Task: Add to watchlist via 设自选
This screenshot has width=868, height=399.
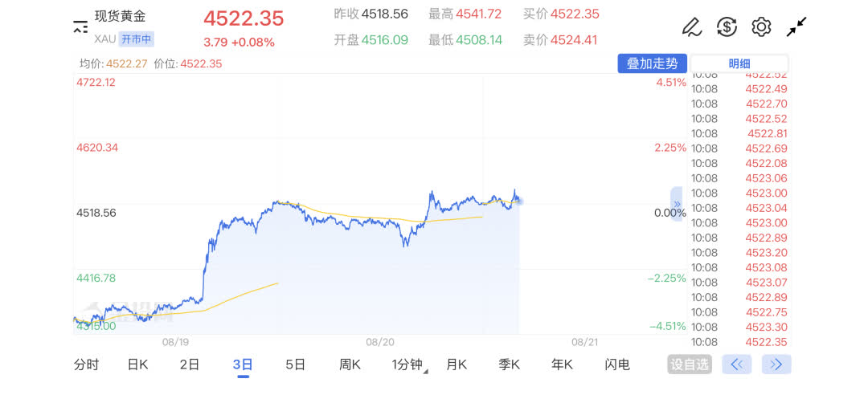Action: (x=690, y=364)
